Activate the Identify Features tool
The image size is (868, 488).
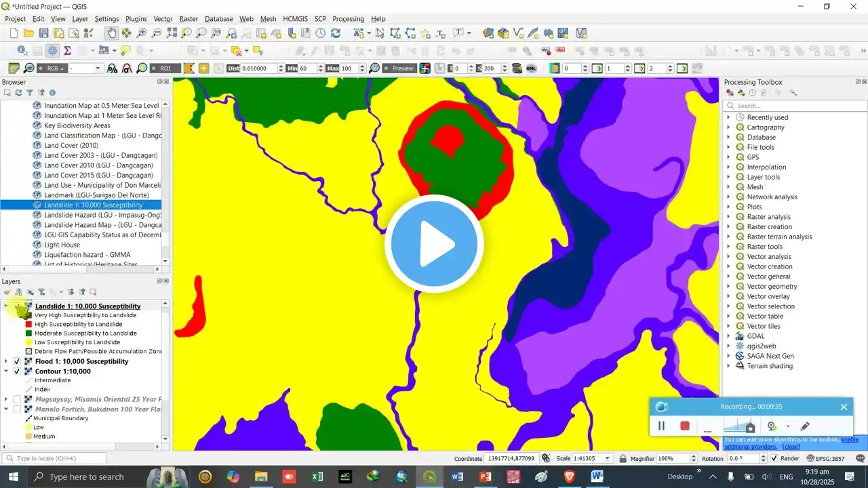[22, 51]
